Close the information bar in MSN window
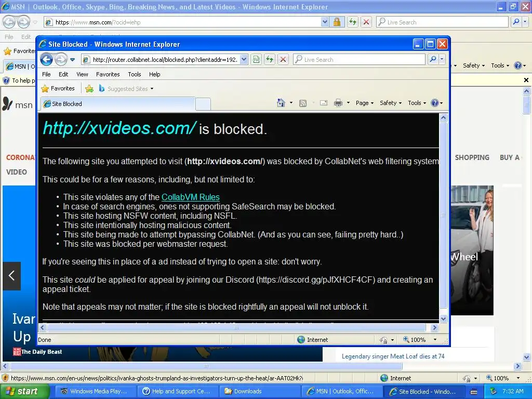 pos(526,80)
